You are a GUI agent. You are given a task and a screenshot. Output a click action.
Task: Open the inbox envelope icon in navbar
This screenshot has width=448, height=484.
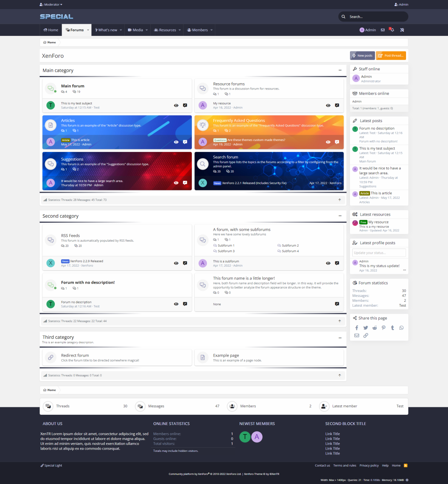point(383,30)
